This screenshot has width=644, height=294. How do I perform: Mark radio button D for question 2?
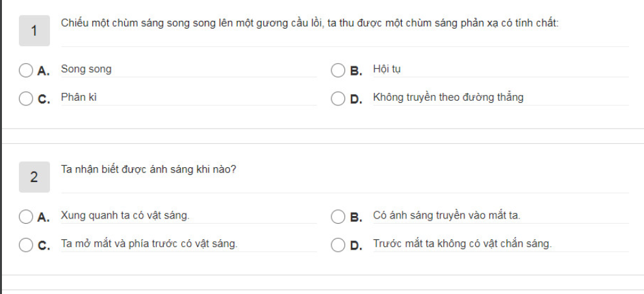coord(338,245)
